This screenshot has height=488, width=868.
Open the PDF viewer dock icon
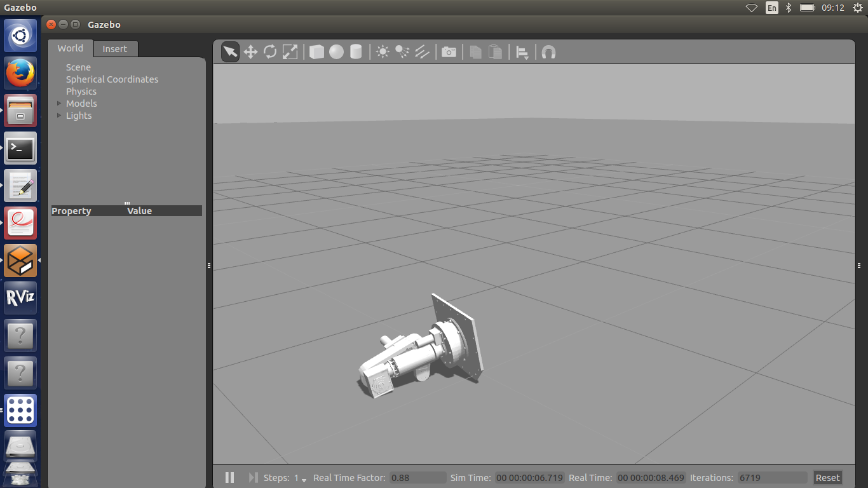(x=20, y=223)
